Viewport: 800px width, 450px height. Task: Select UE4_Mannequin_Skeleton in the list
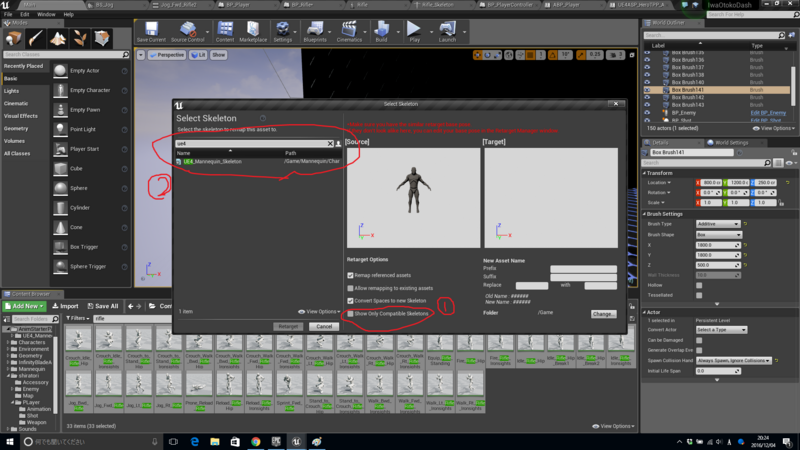(x=258, y=162)
